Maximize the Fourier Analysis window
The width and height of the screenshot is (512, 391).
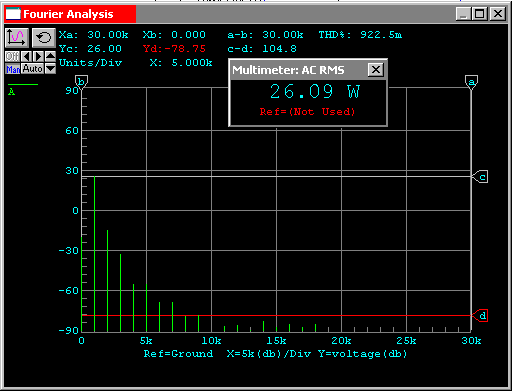tap(480, 14)
